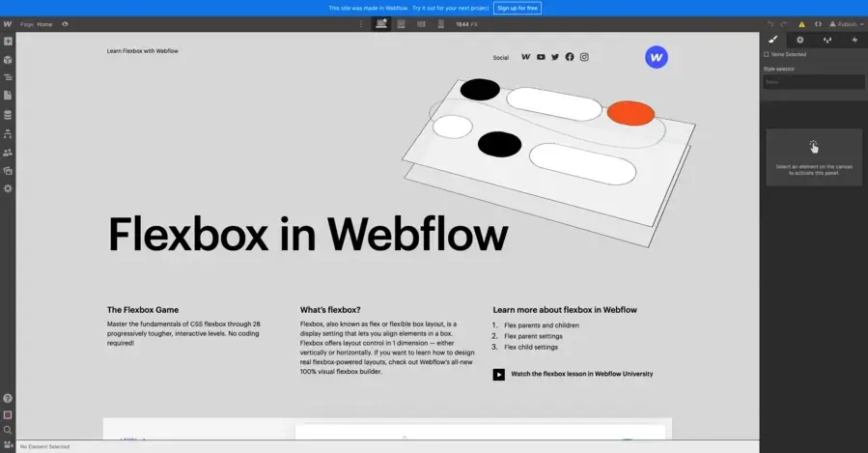Viewport: 868px width, 453px height.
Task: Click Flex parent settings list item
Action: point(533,336)
